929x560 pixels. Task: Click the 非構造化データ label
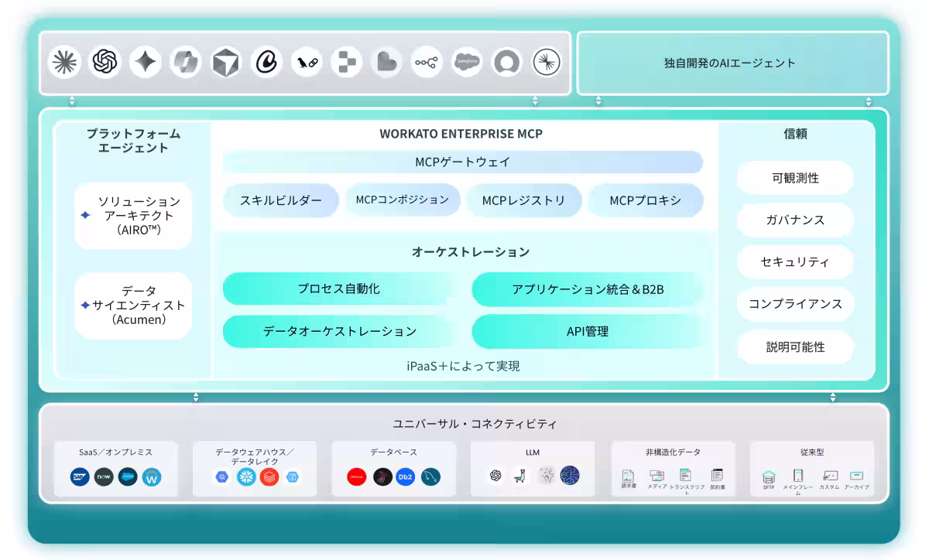[673, 452]
